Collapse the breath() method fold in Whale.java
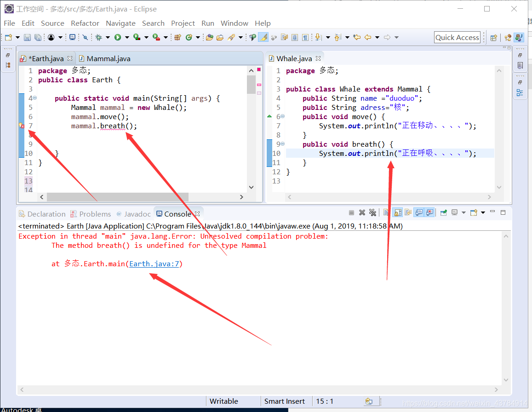 tap(283, 144)
